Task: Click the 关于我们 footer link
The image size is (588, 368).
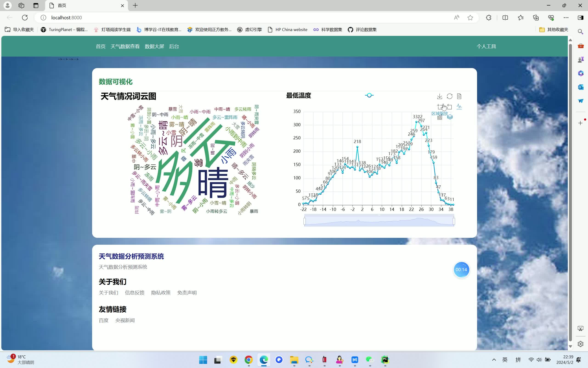Action: point(108,293)
